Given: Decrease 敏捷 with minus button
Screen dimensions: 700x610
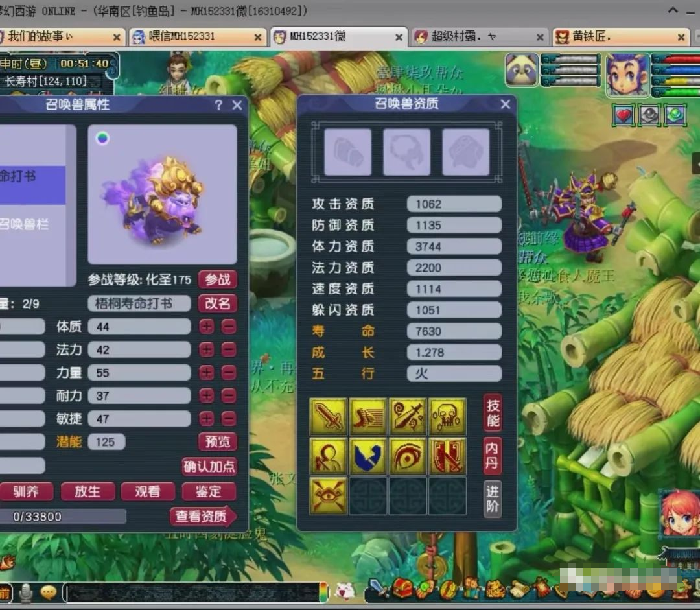Looking at the screenshot, I should [229, 419].
